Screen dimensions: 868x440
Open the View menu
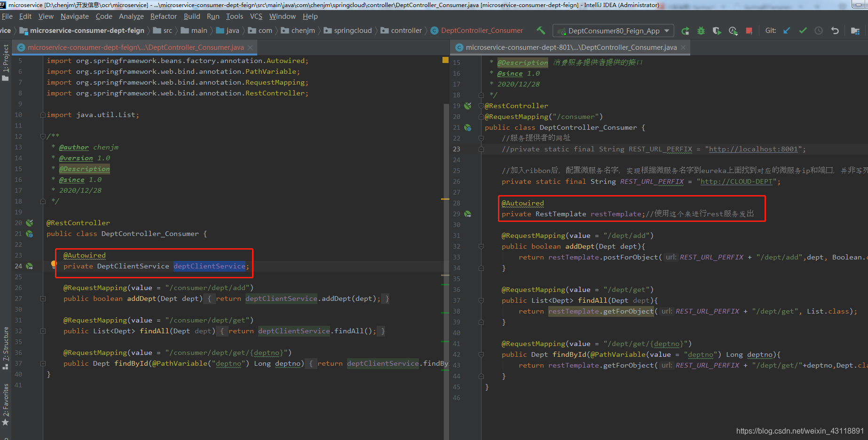(46, 16)
